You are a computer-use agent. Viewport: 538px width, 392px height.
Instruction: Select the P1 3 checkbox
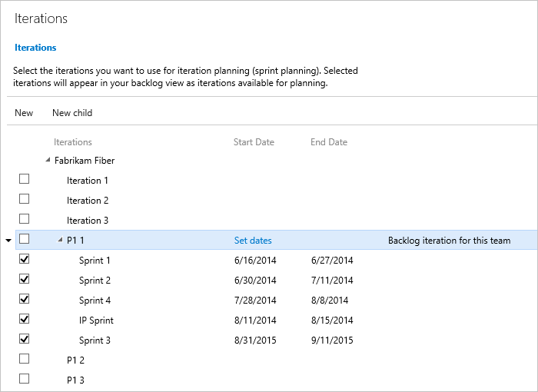(25, 378)
